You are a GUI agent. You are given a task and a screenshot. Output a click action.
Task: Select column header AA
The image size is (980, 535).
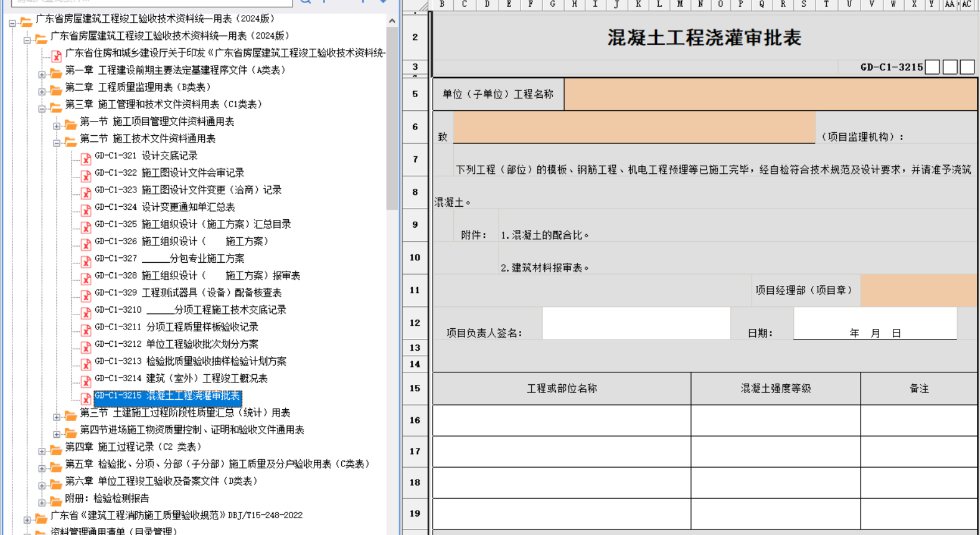pos(949,4)
